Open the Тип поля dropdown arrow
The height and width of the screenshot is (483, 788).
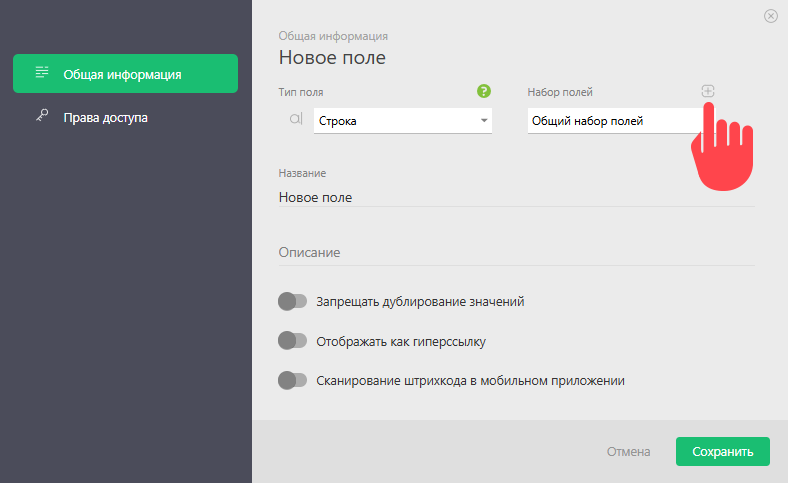point(483,121)
